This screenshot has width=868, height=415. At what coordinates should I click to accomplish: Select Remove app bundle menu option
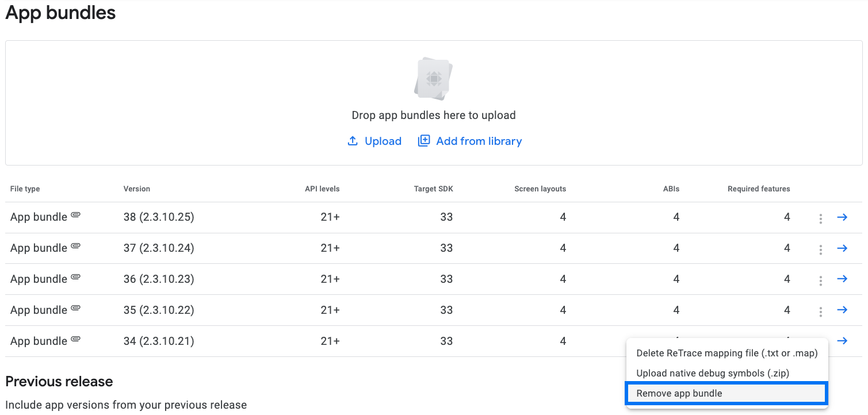pyautogui.click(x=726, y=393)
